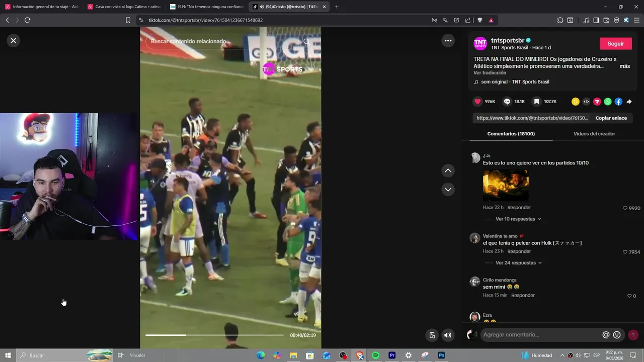Screen dimensions: 644x362
Task: Click 'Ver traducción' link
Action: (x=490, y=73)
